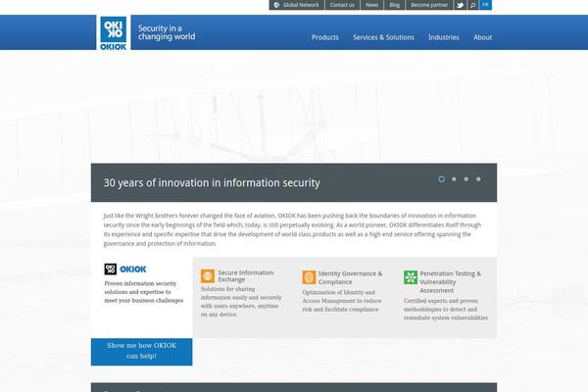Expand the Services & Solutions menu
Image resolution: width=588 pixels, height=392 pixels.
click(x=383, y=37)
